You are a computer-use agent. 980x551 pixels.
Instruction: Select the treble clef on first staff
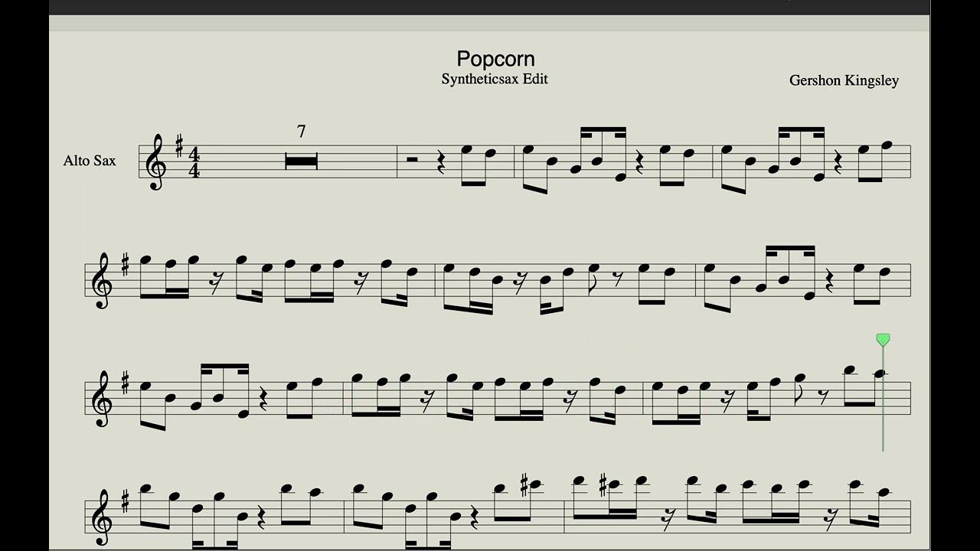coord(155,161)
